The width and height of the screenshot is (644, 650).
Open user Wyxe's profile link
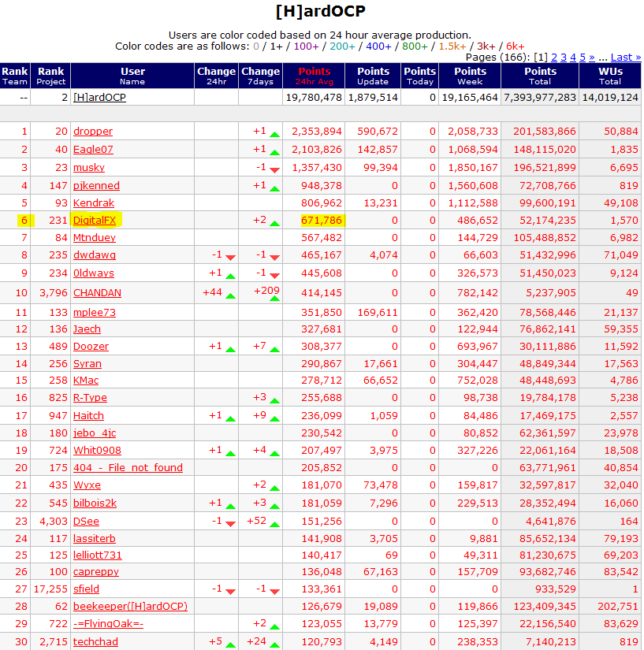click(87, 485)
